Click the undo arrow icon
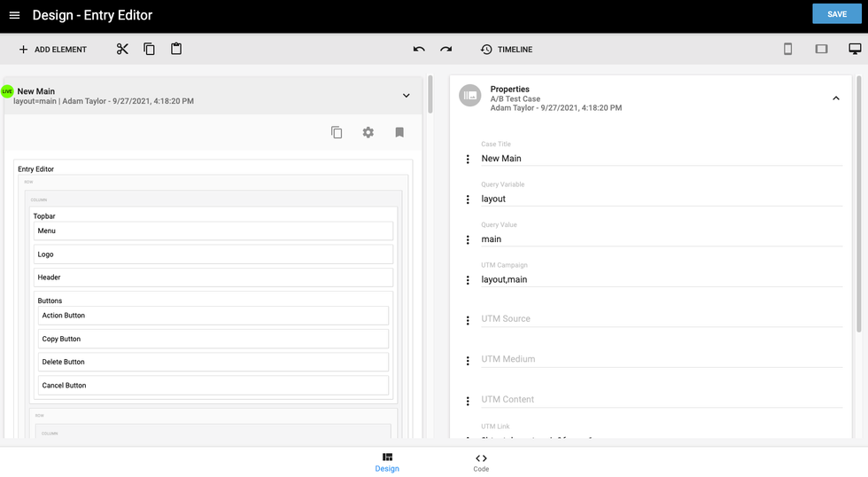 click(419, 50)
